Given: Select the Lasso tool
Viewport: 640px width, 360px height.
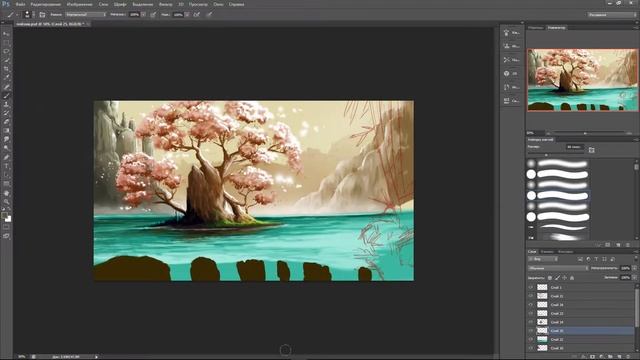Looking at the screenshot, I should click(6, 51).
